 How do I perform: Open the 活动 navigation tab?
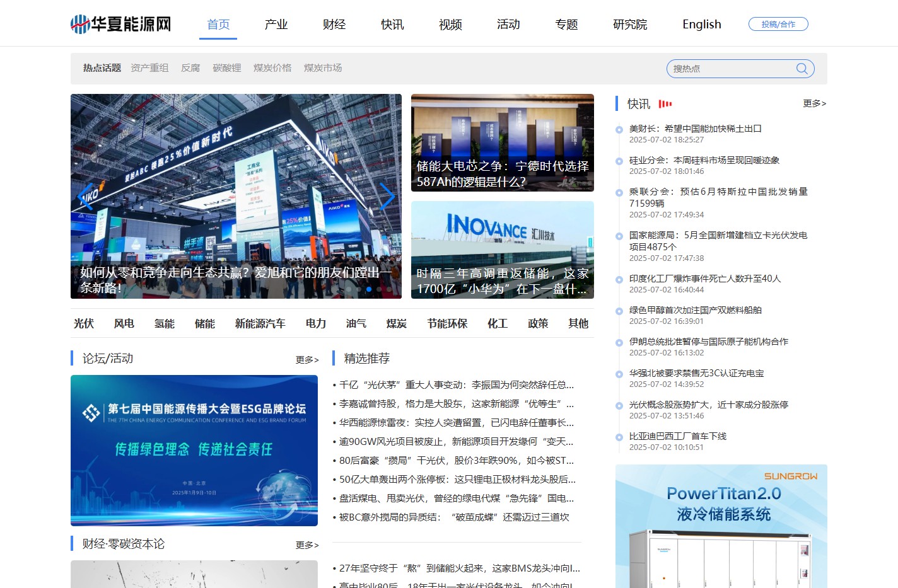(x=508, y=25)
